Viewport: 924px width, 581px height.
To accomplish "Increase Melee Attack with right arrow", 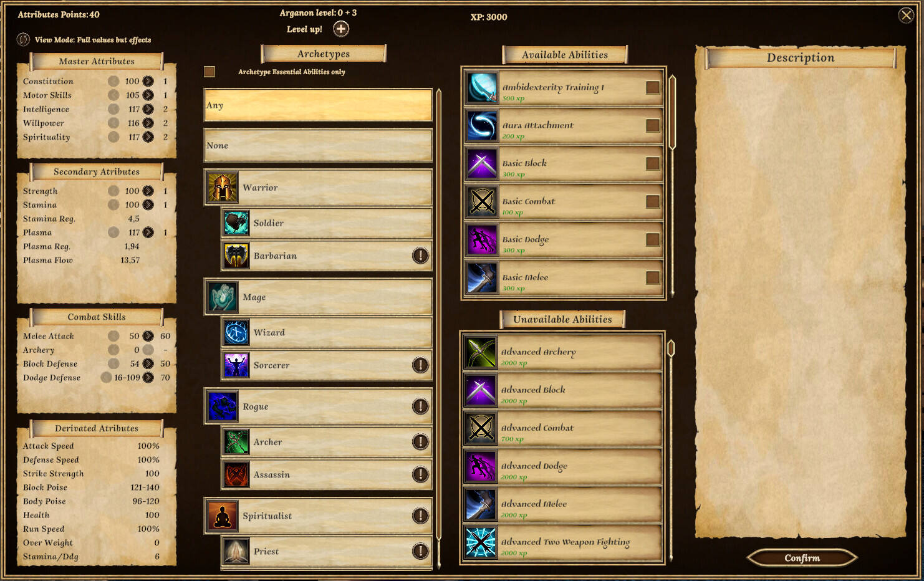I will 148,336.
